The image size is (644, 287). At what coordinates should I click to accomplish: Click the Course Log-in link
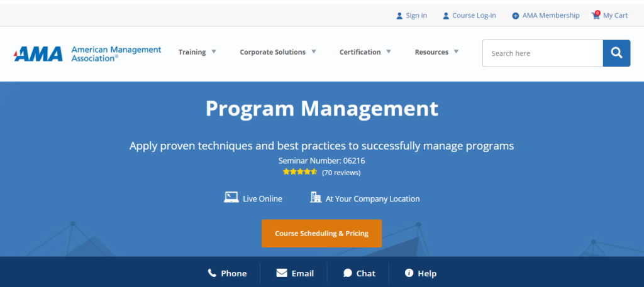click(474, 16)
